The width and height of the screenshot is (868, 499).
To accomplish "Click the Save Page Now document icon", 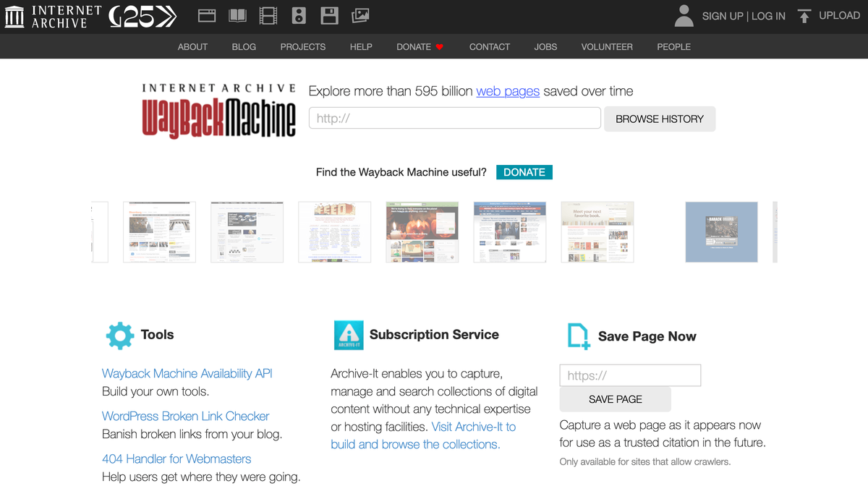I will pos(579,336).
